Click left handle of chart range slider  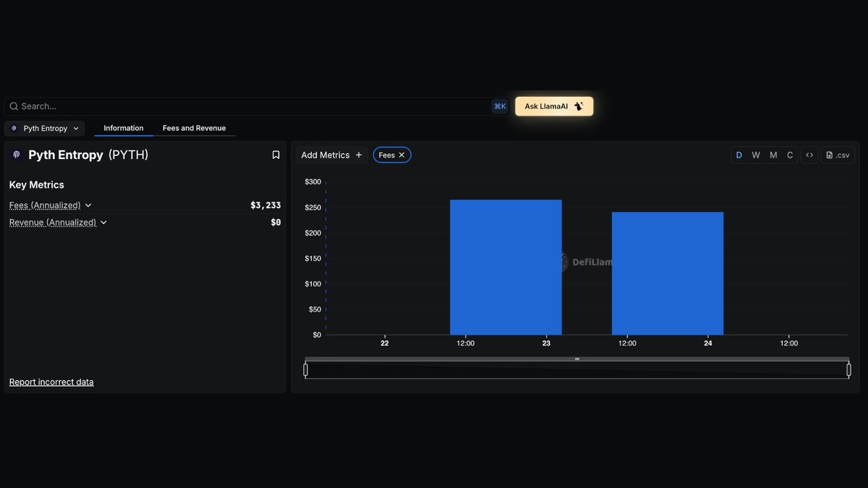pos(305,370)
